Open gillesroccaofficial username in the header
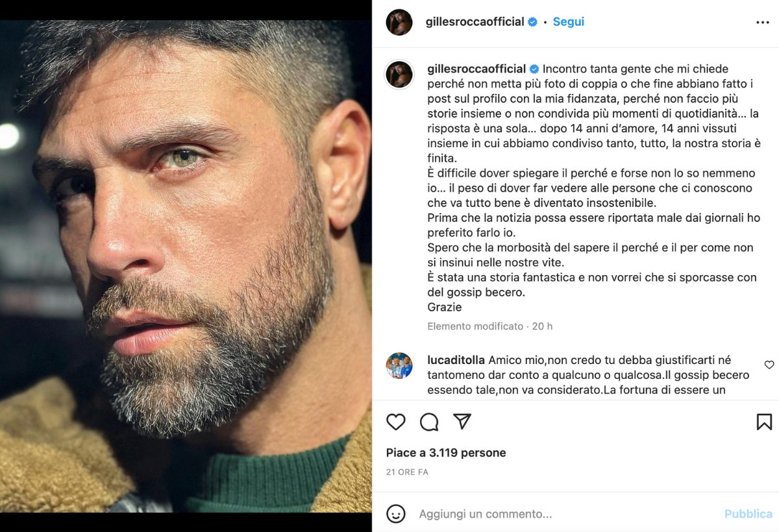The image size is (779, 532). (x=475, y=22)
